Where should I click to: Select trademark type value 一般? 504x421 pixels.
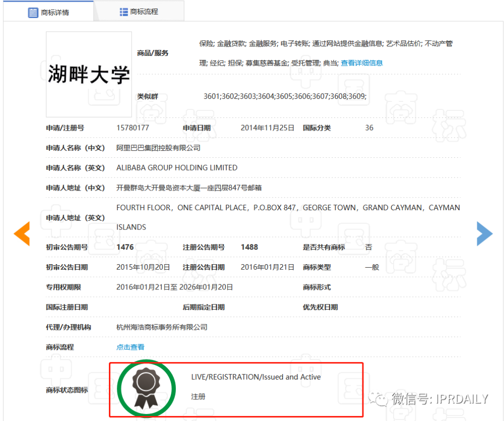pos(372,267)
